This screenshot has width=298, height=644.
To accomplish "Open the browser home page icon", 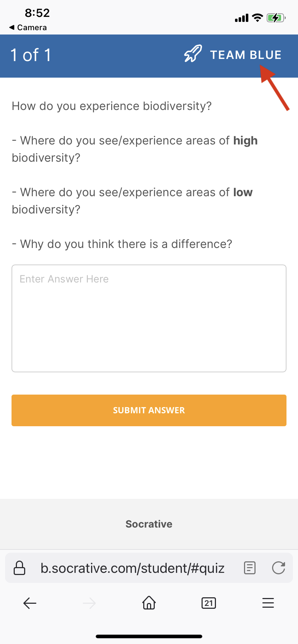I will pos(149,603).
